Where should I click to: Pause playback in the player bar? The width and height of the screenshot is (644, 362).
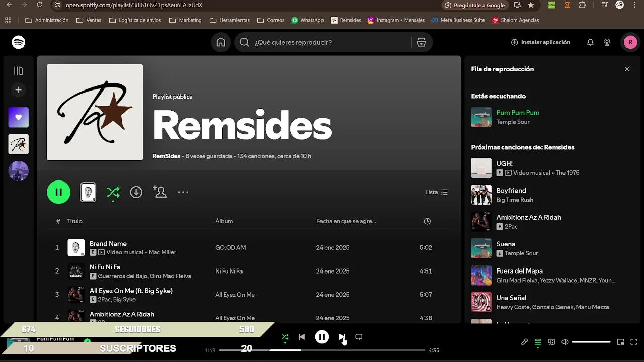point(322,337)
